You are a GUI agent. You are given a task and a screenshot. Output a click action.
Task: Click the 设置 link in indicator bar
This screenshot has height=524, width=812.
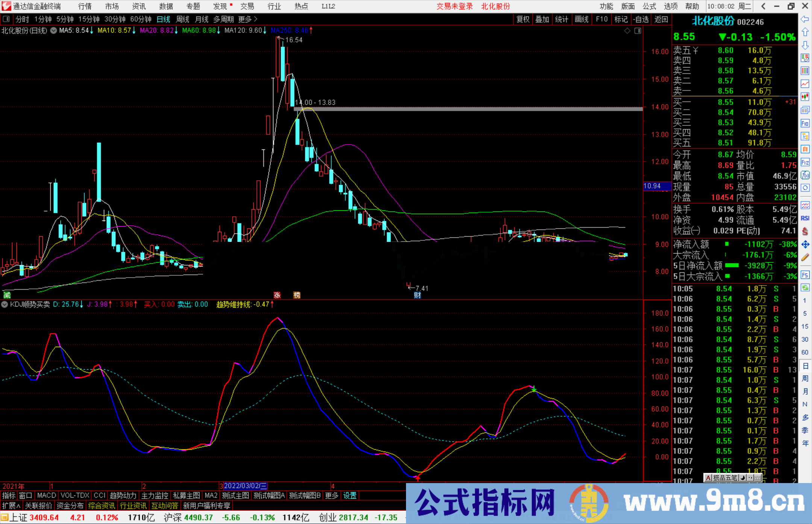click(350, 495)
